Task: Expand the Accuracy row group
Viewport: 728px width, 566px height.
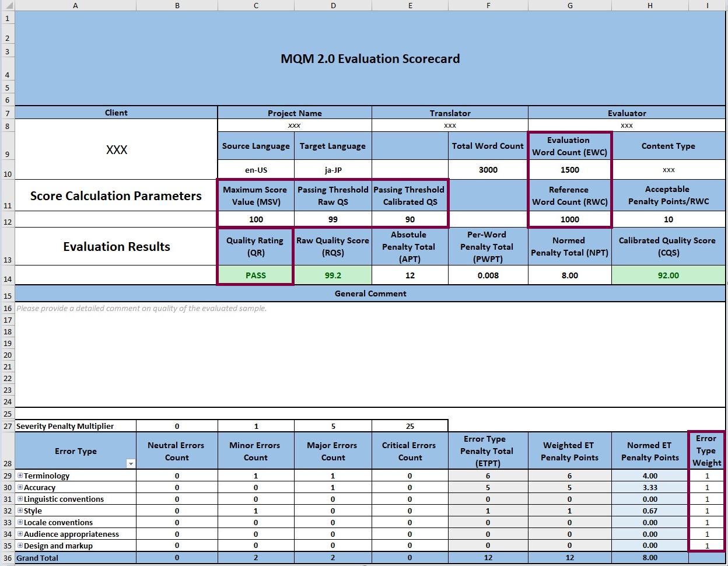Action: 20,487
